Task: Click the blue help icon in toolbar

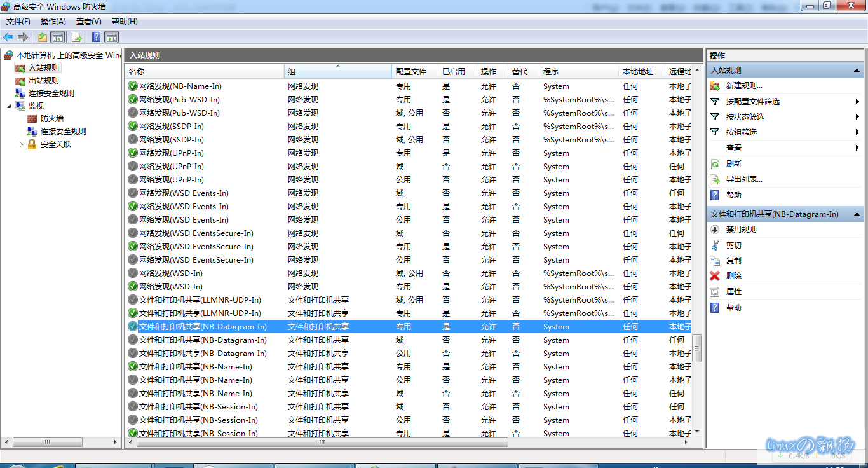Action: pos(96,37)
